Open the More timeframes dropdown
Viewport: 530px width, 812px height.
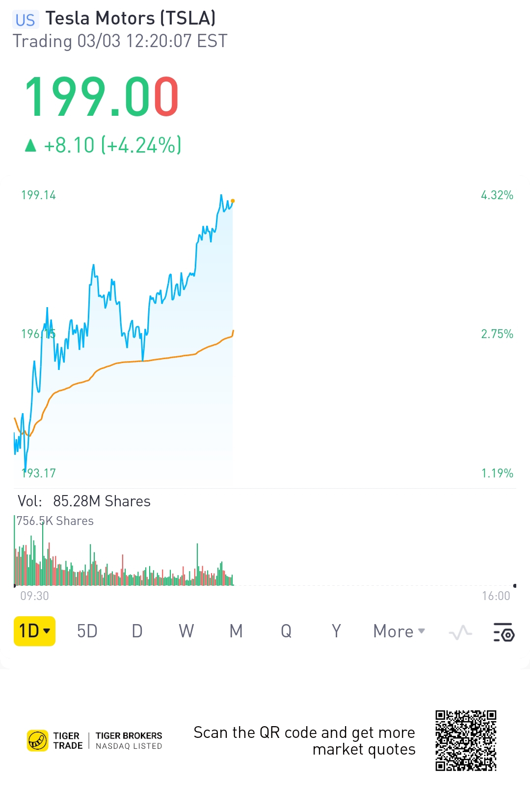point(399,631)
